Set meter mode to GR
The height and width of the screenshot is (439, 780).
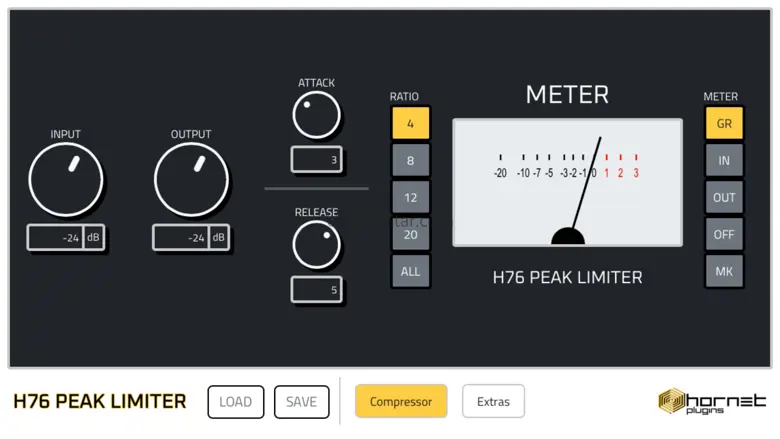724,123
